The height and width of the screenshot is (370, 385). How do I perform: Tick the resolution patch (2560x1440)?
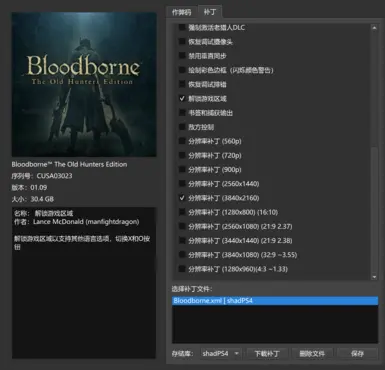182,184
